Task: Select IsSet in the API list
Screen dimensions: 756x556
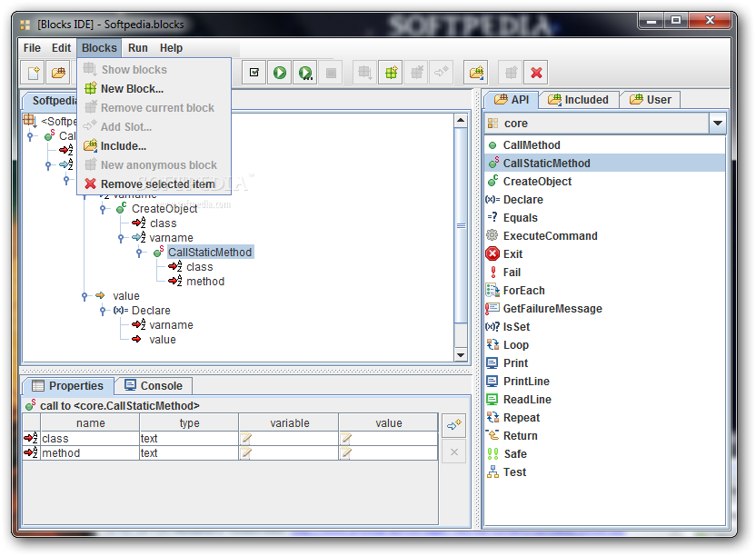Action: (x=604, y=327)
